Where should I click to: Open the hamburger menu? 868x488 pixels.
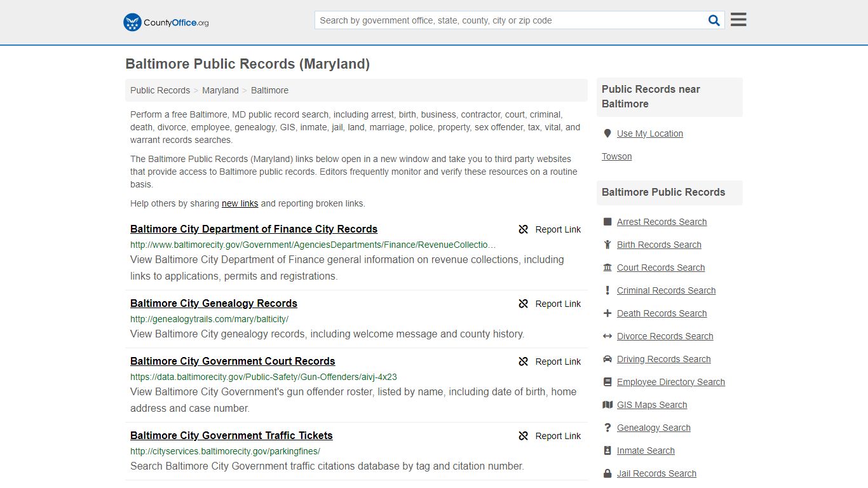738,20
